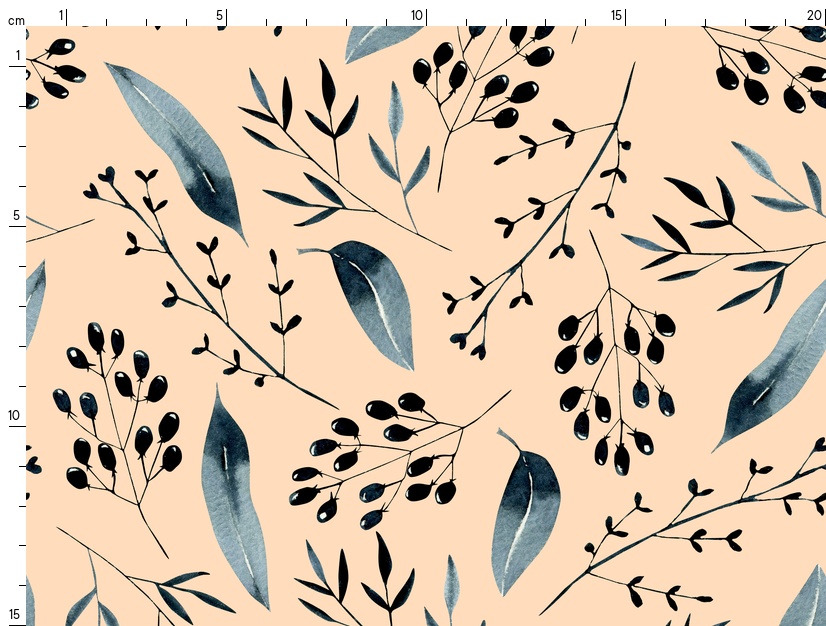This screenshot has width=826, height=626.
Task: Click the 1 cm mark on the top ruler
Action: click(x=62, y=15)
